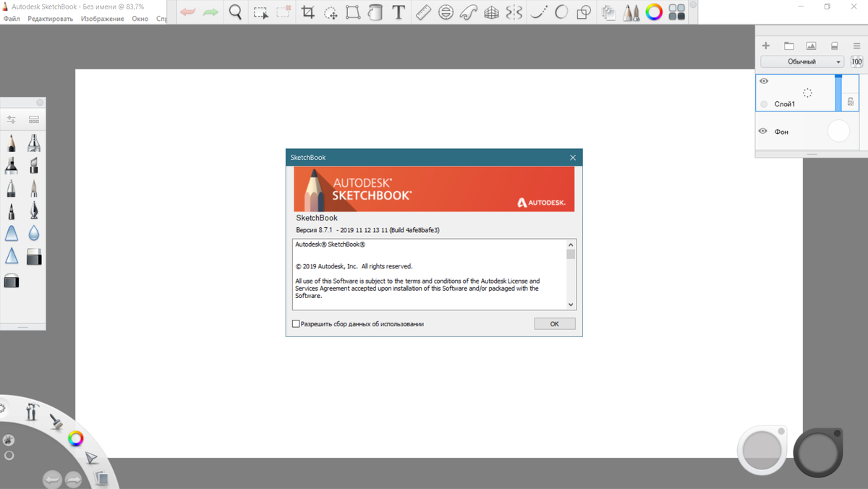The image size is (868, 489).
Task: Activate the Text tool
Action: [399, 12]
